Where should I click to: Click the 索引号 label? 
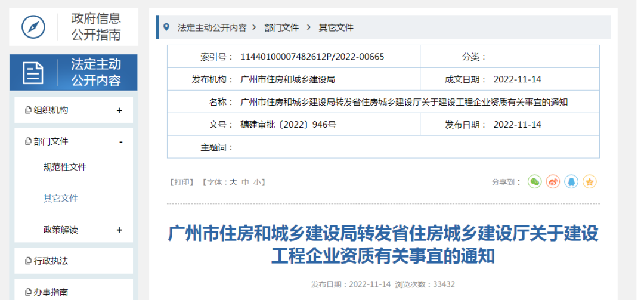217,57
